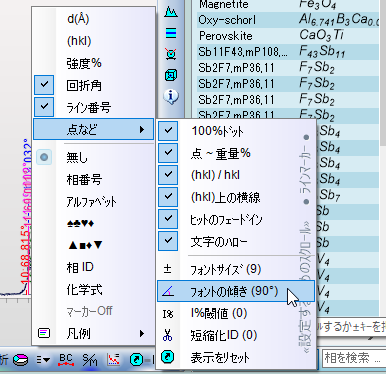
Task: Click the cyan horizontal bars icon
Action: point(171,33)
